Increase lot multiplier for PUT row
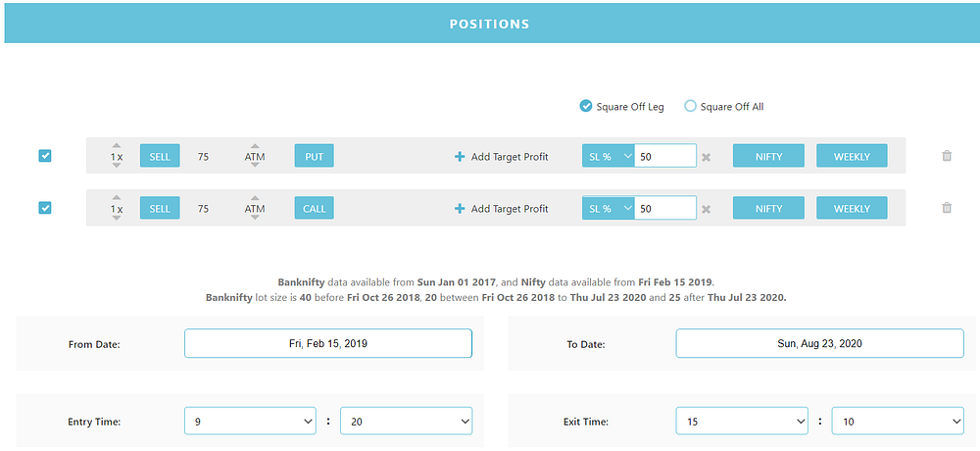Image resolution: width=980 pixels, height=451 pixels. pos(117,146)
